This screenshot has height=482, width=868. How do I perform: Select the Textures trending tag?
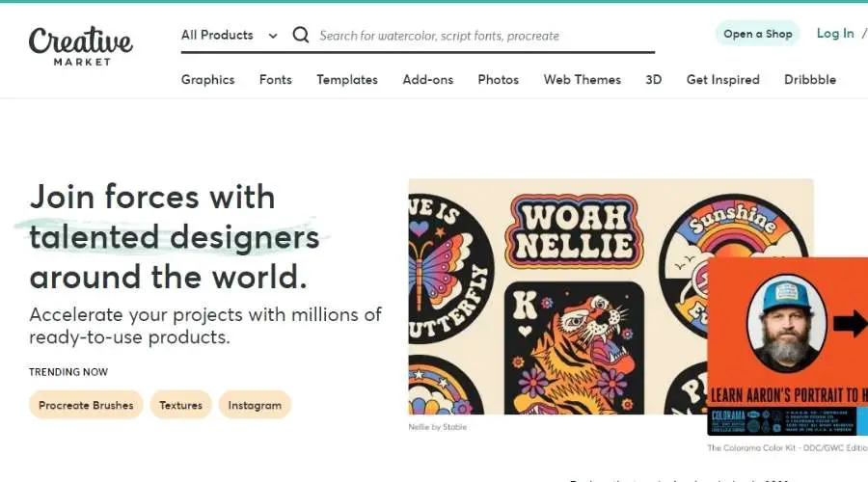click(181, 405)
